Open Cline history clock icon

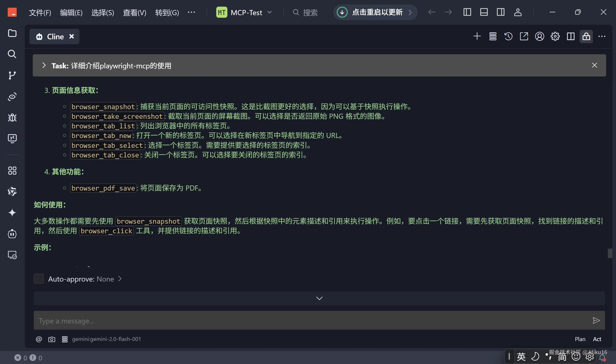tap(508, 36)
